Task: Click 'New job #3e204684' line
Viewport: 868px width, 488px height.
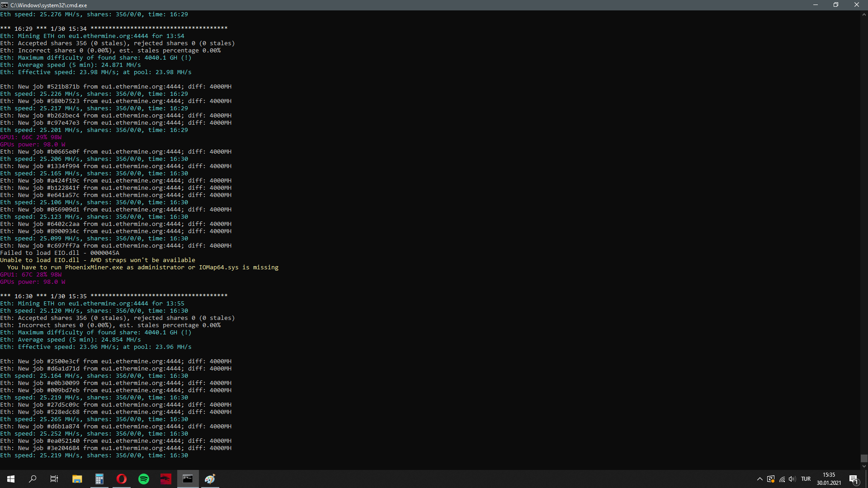Action: (116, 448)
